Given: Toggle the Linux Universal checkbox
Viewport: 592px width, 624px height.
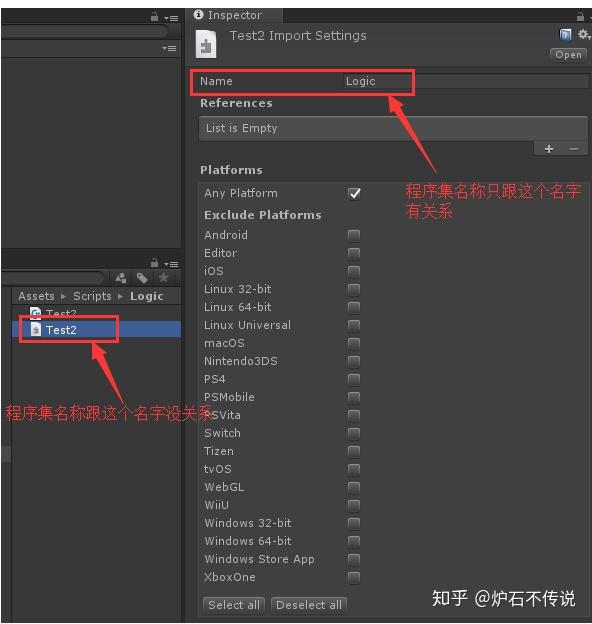Looking at the screenshot, I should click(x=354, y=325).
